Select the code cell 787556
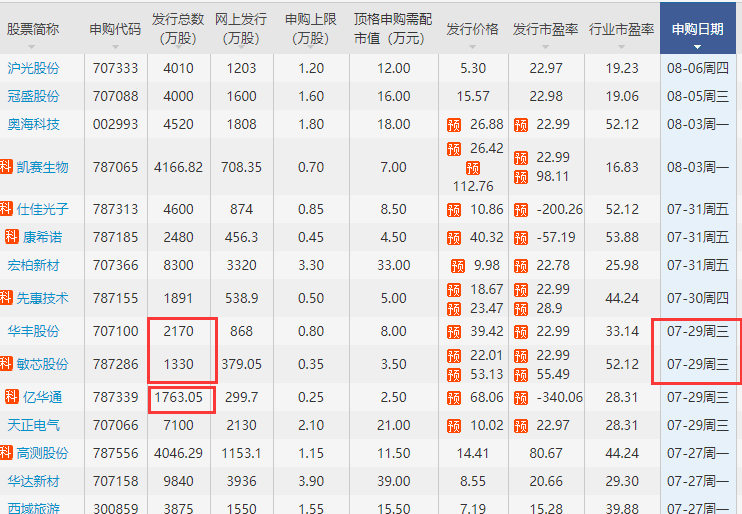The image size is (742, 514). 115,453
